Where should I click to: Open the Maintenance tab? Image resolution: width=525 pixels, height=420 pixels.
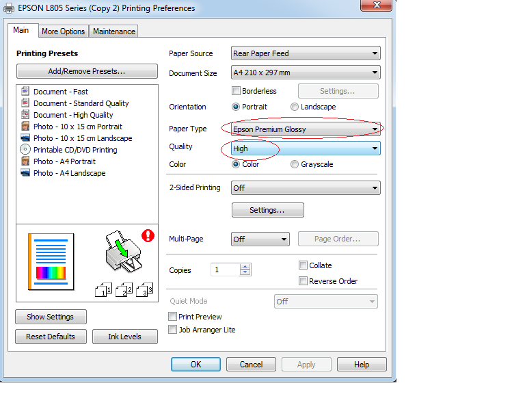point(114,31)
